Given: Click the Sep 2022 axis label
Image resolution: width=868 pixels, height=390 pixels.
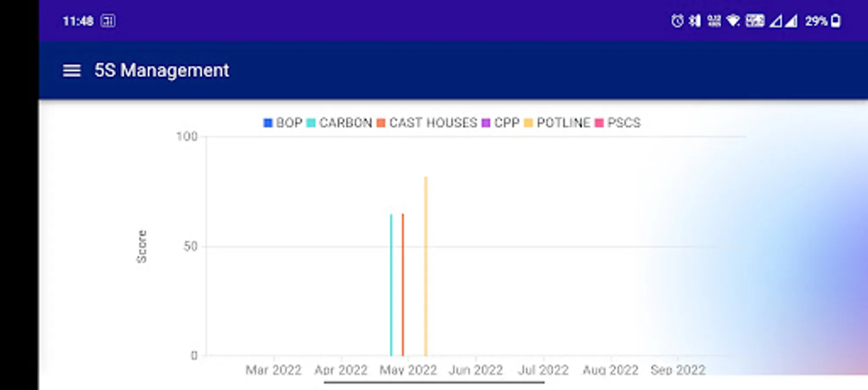Looking at the screenshot, I should [x=678, y=370].
